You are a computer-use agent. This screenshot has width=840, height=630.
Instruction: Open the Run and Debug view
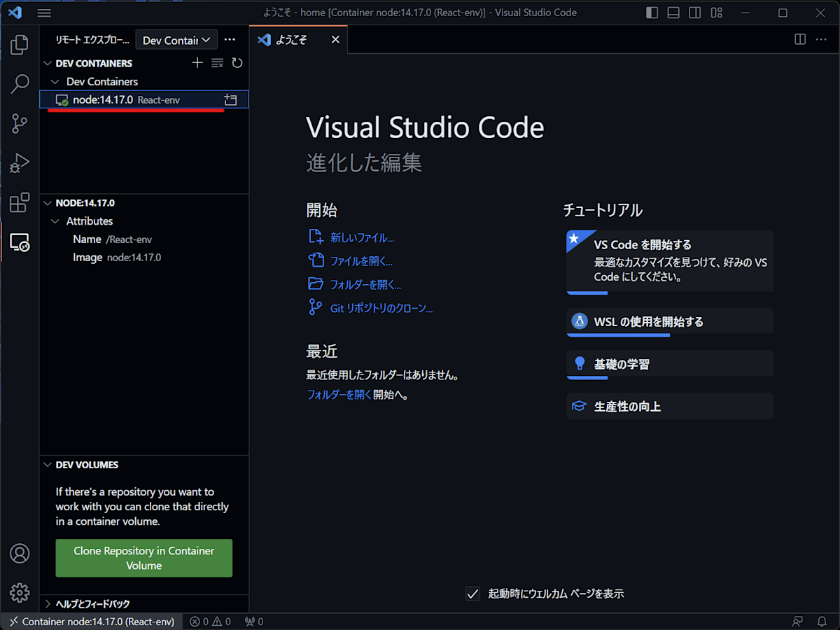19,163
